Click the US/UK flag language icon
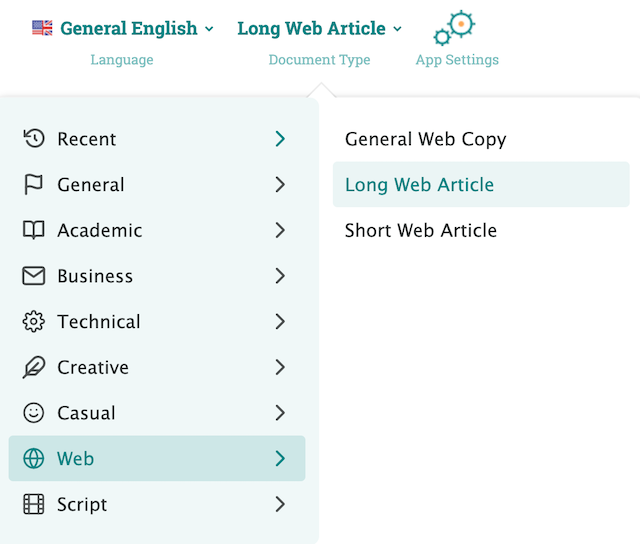This screenshot has height=544, width=640. point(42,28)
